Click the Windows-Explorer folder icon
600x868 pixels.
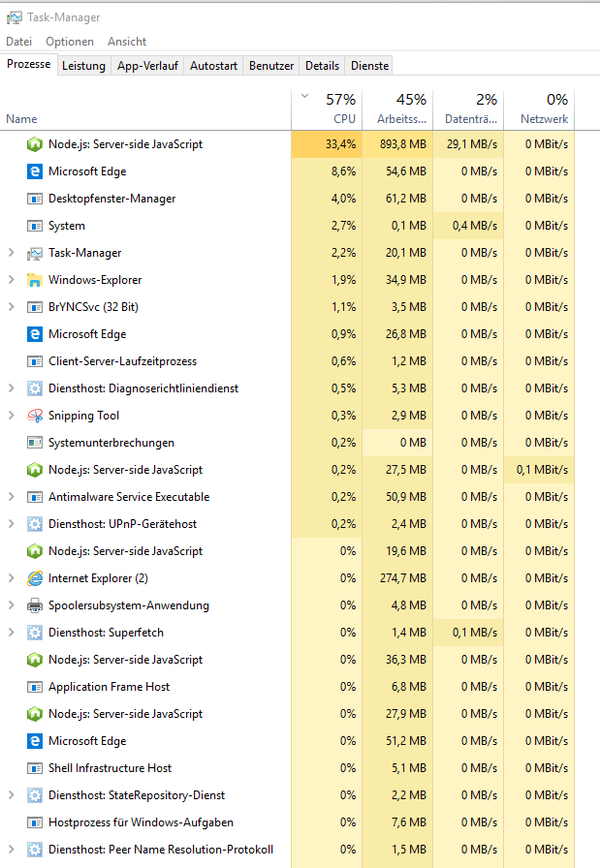coord(34,280)
